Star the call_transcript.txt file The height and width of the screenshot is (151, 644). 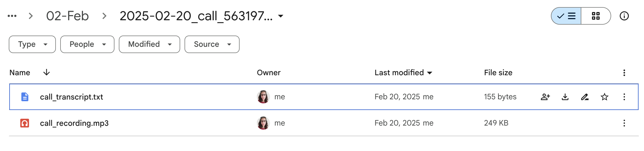(x=604, y=97)
